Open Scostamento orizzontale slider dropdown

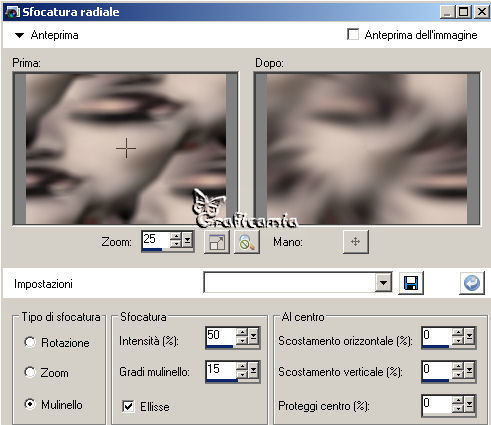[x=469, y=336]
